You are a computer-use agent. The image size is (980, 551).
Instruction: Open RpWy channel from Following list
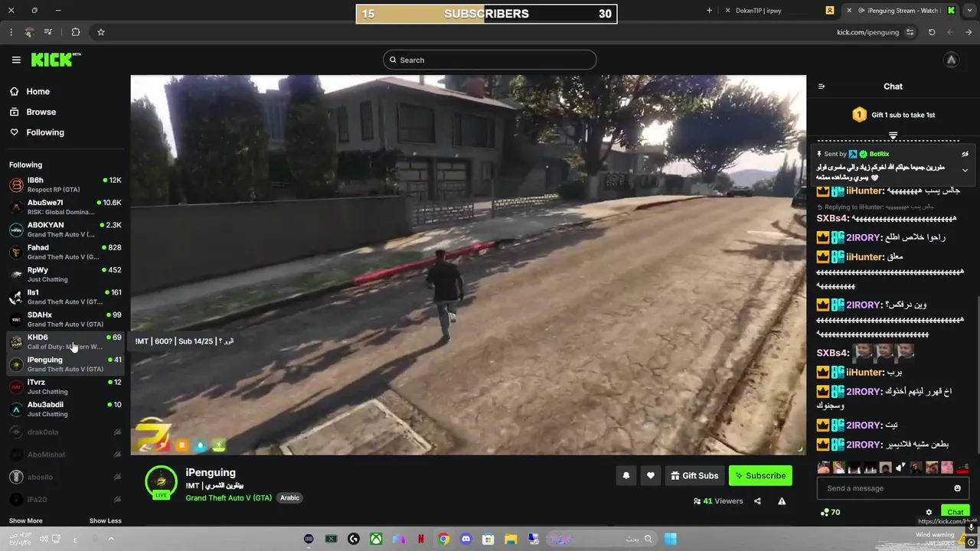pos(65,274)
